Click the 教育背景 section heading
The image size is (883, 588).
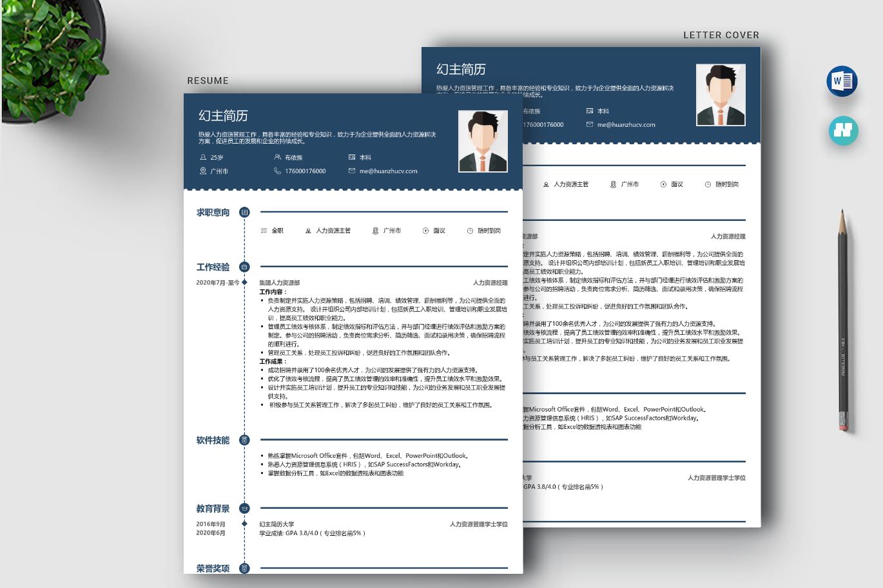click(213, 508)
